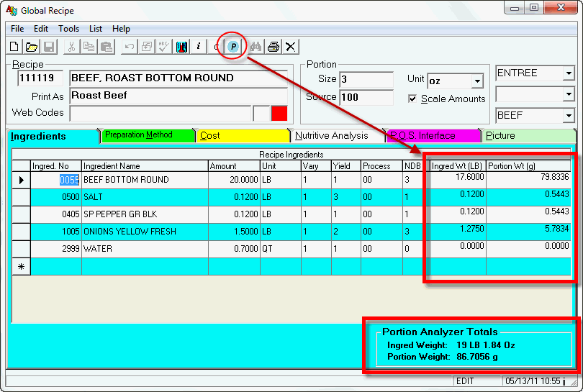Click the 20.0000 amount cell
Viewport: 583px width, 392px height.
coord(234,181)
